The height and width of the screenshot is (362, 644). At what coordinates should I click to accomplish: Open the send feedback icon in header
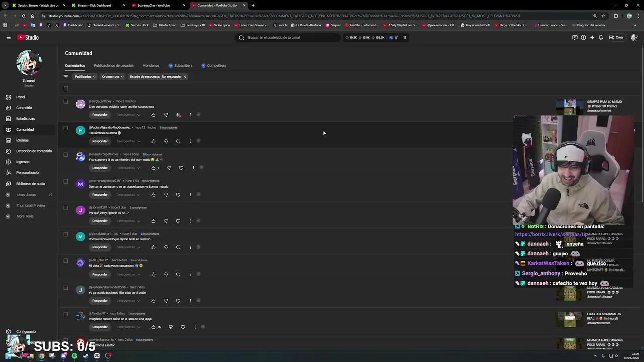(575, 37)
